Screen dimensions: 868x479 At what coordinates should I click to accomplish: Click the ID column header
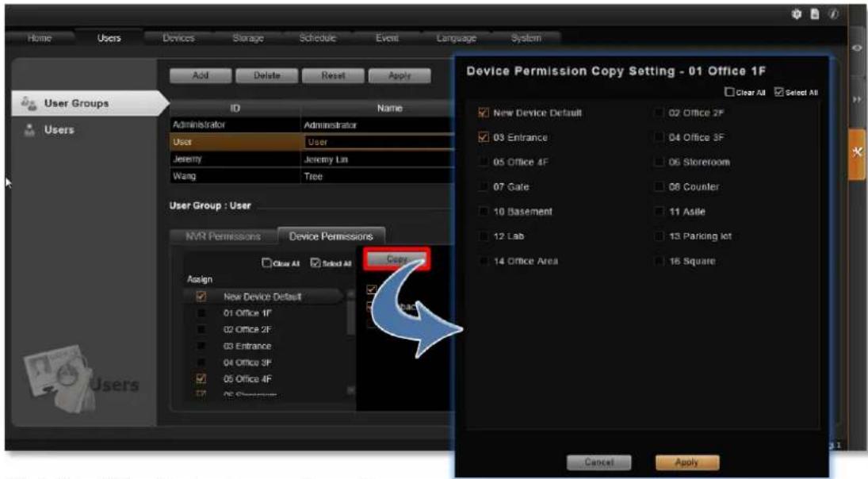(235, 108)
